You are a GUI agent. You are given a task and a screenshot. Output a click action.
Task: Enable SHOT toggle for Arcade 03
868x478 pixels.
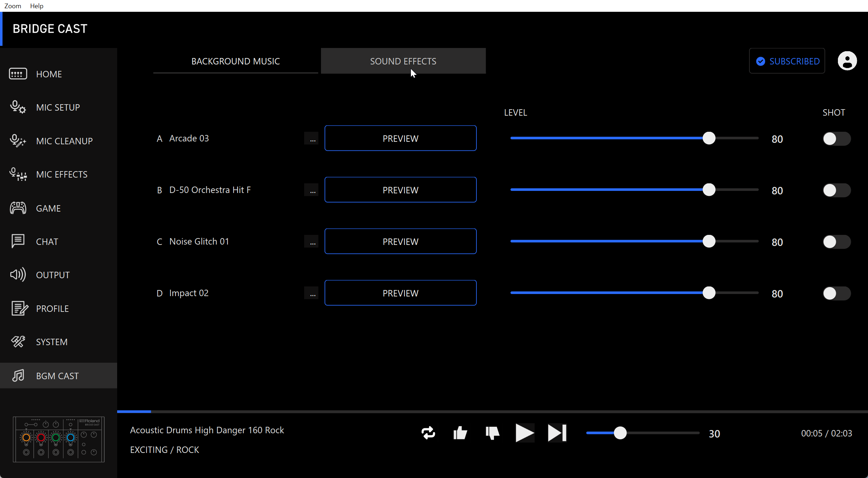pos(836,139)
